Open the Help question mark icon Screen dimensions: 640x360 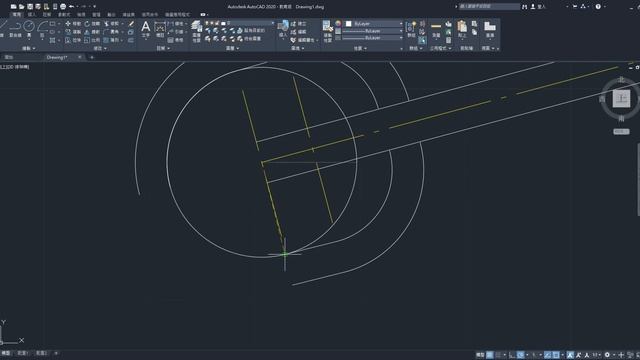[598, 7]
